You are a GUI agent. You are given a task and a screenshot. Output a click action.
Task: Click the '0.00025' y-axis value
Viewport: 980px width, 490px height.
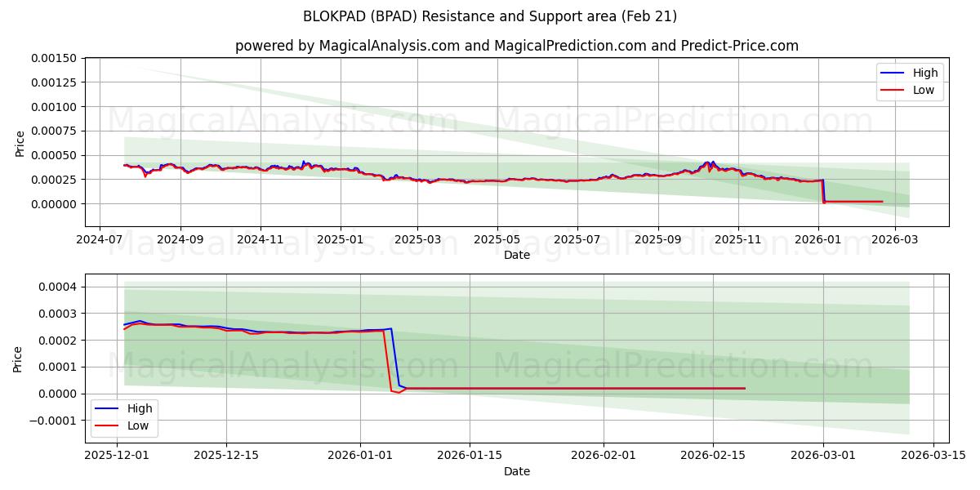55,180
